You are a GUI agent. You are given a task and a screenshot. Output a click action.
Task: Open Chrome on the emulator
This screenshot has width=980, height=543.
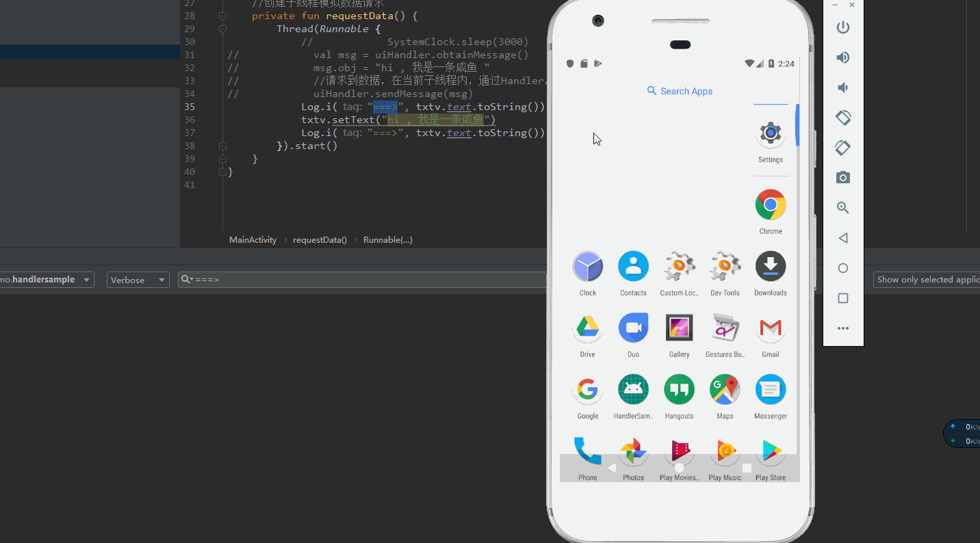770,204
